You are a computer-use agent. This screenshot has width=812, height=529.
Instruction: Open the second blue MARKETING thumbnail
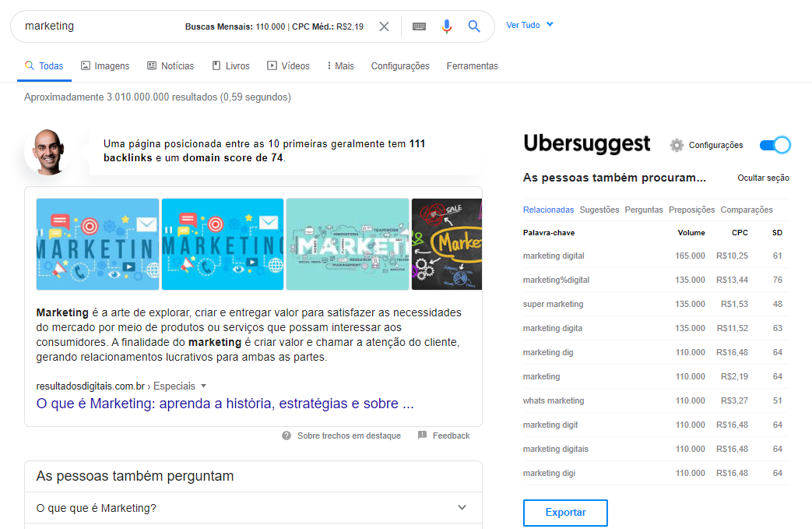pos(223,244)
